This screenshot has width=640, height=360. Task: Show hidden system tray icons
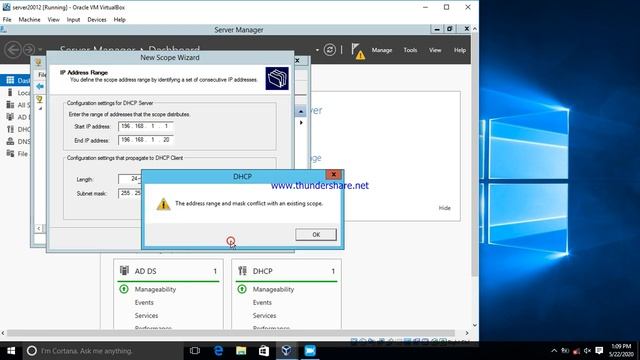[x=554, y=351]
